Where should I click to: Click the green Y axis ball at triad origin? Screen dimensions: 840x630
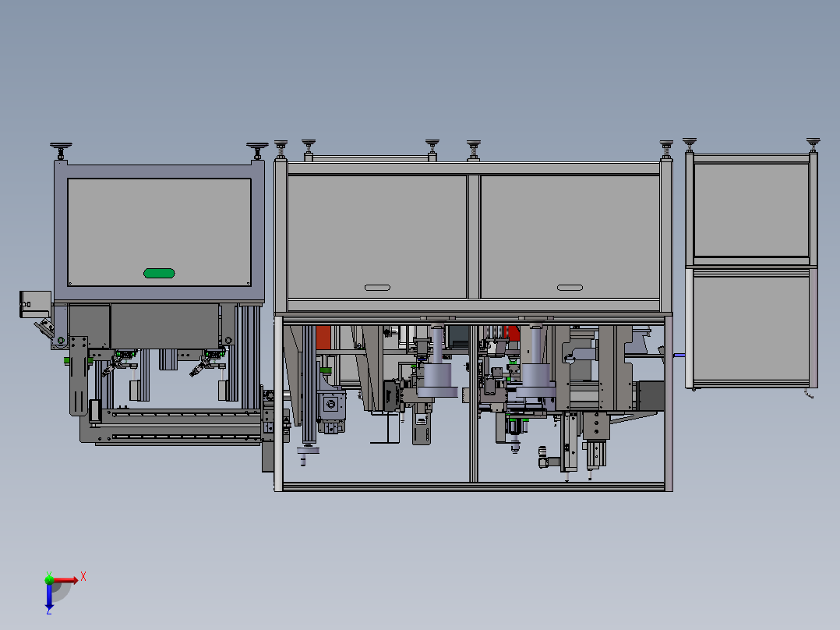pyautogui.click(x=49, y=579)
